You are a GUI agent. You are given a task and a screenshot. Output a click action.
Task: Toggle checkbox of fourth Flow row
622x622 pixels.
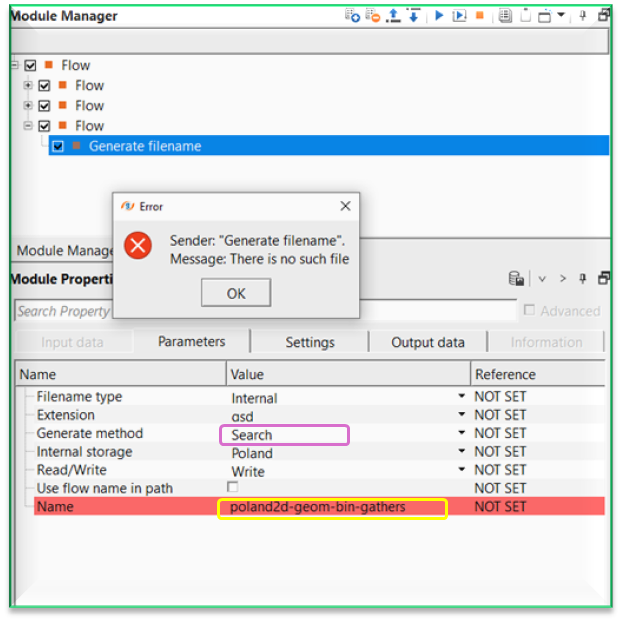(x=44, y=126)
